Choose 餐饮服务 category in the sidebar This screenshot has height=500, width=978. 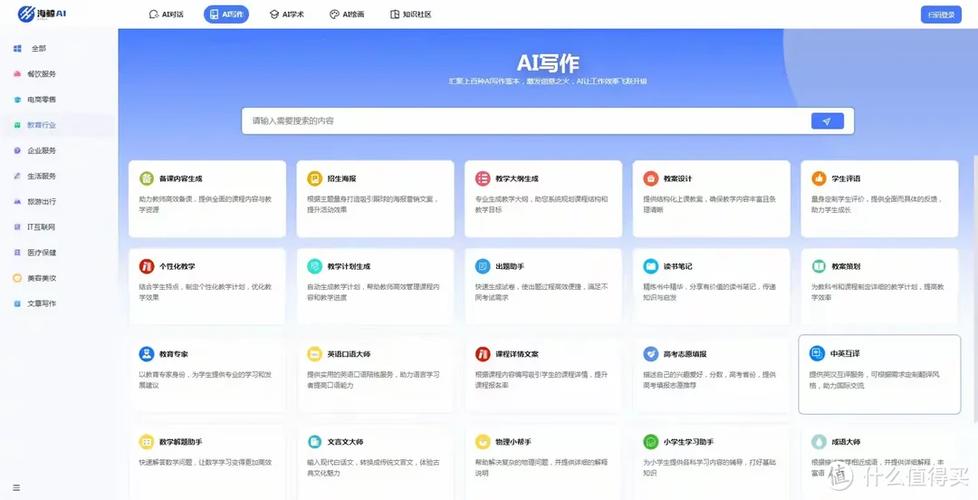(35, 74)
